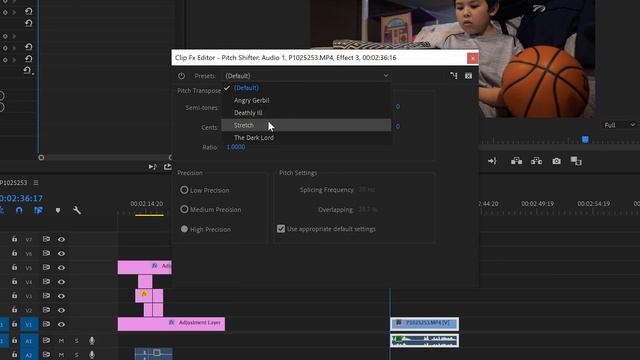Screen dimensions: 640x360
Task: Toggle Linked Selection in the timeline
Action: coord(38,210)
